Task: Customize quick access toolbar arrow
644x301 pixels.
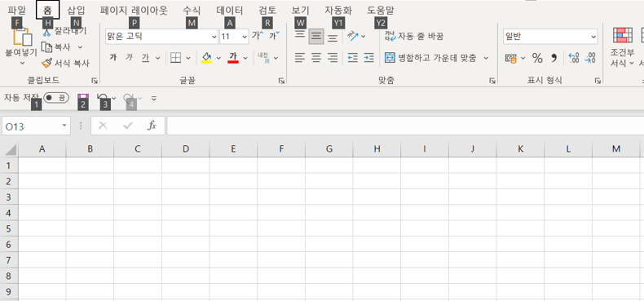Action: tap(154, 98)
